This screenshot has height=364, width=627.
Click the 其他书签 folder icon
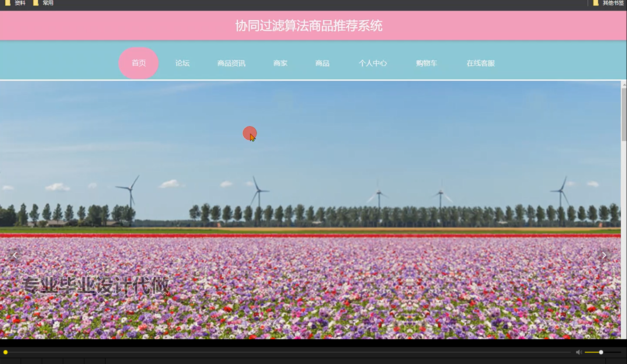[x=596, y=3]
